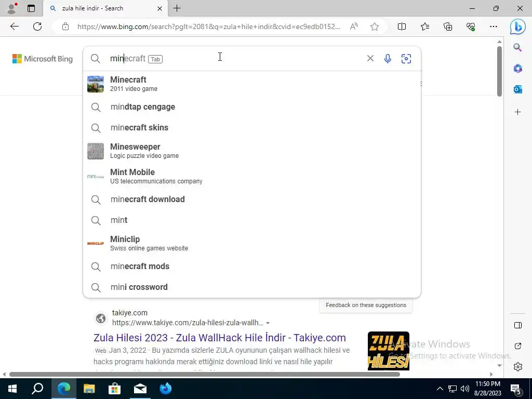Select Minesweeper suggestion
This screenshot has height=399, width=532.
pos(252,151)
